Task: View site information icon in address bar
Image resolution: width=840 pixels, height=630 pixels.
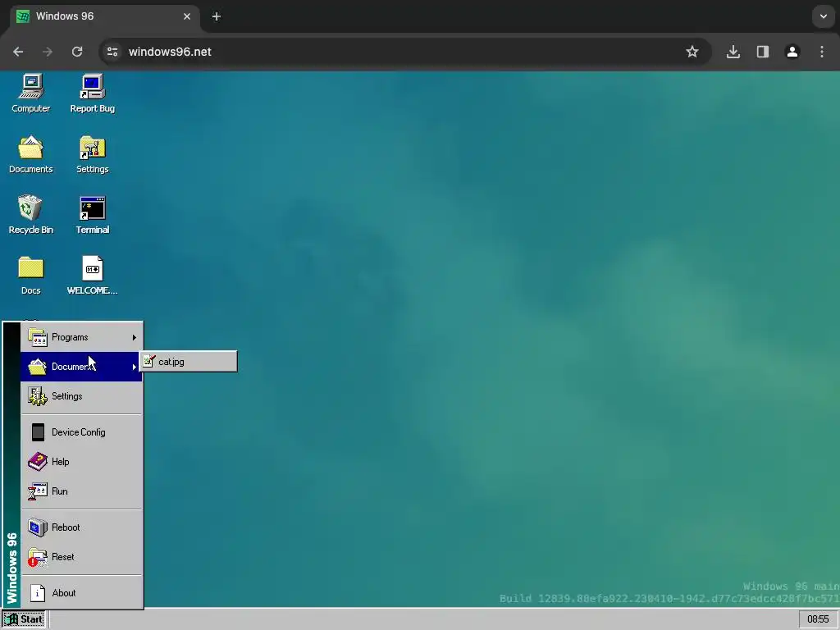Action: [112, 52]
